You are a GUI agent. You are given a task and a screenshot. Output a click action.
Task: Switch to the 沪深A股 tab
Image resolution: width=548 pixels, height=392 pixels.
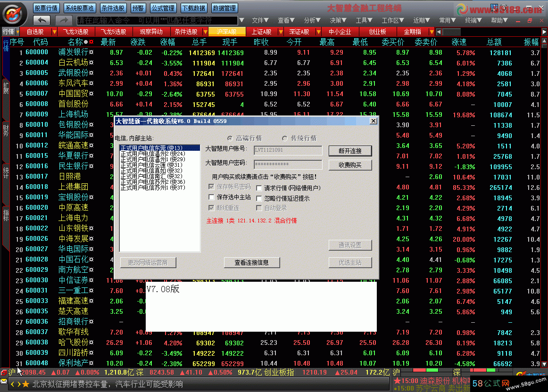(x=226, y=32)
